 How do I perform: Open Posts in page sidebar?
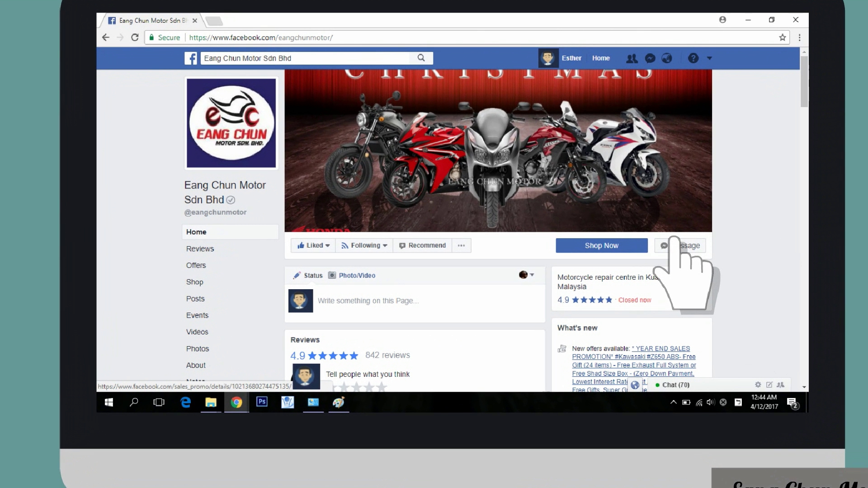click(195, 299)
